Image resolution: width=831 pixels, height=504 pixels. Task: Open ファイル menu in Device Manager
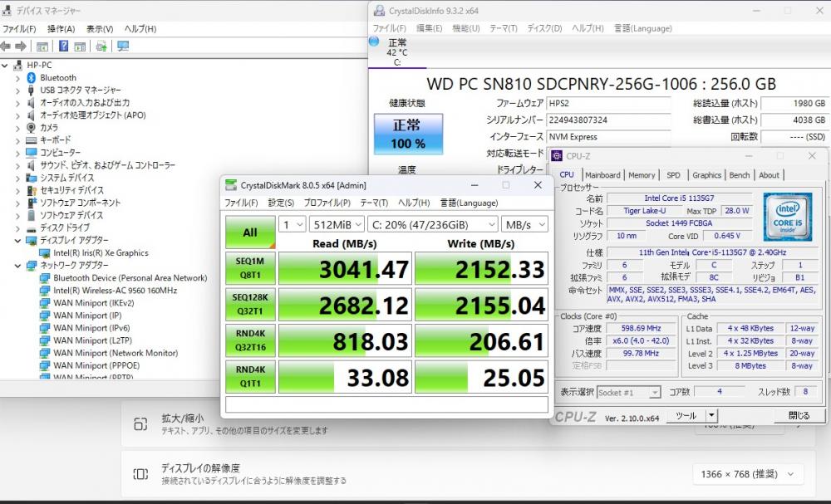[x=19, y=28]
